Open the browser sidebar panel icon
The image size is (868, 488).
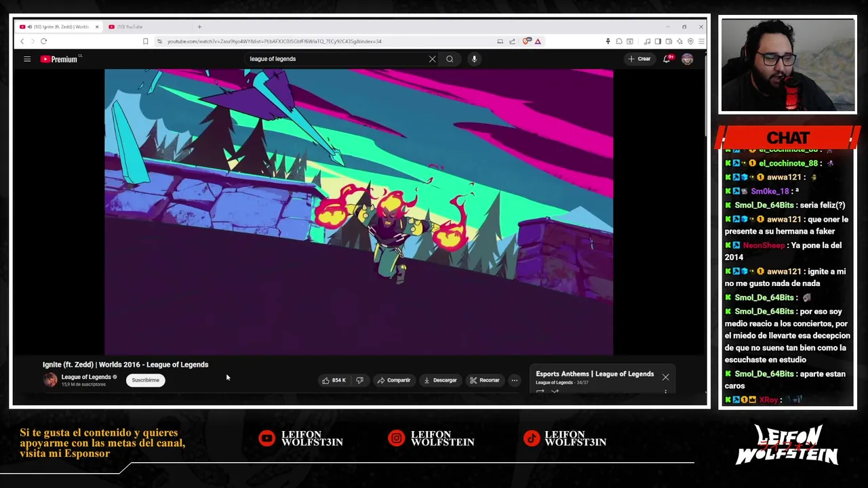658,41
